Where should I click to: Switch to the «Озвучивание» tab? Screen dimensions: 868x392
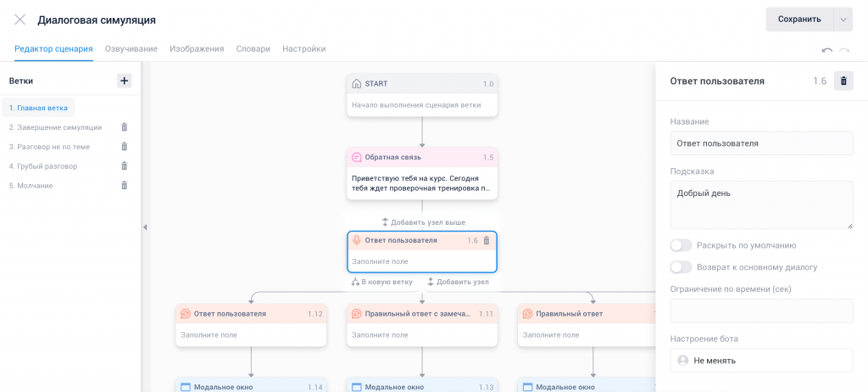click(131, 49)
